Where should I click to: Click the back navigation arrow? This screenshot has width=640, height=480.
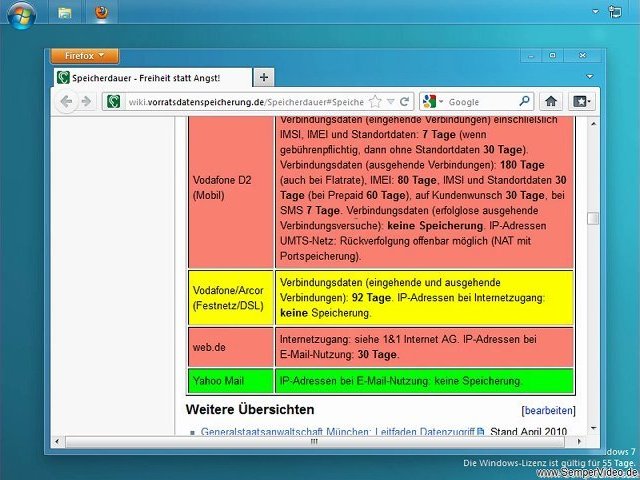[66, 101]
